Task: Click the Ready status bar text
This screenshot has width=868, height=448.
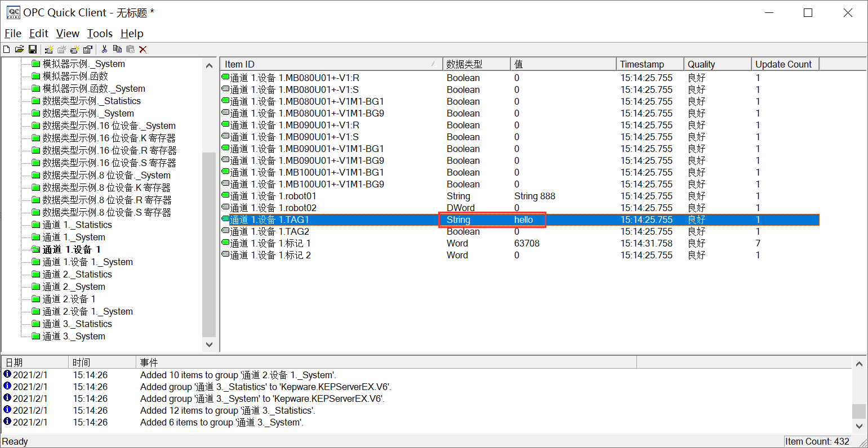Action: pos(15,441)
